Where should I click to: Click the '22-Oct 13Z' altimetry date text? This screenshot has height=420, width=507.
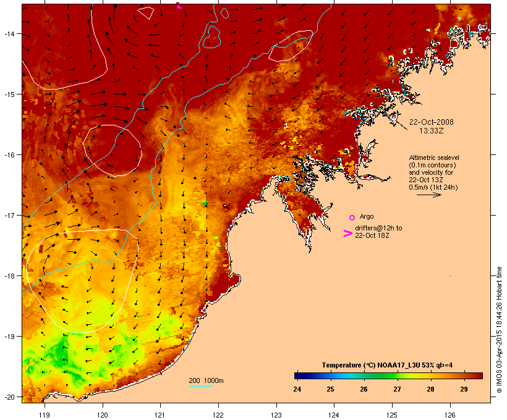(426, 180)
